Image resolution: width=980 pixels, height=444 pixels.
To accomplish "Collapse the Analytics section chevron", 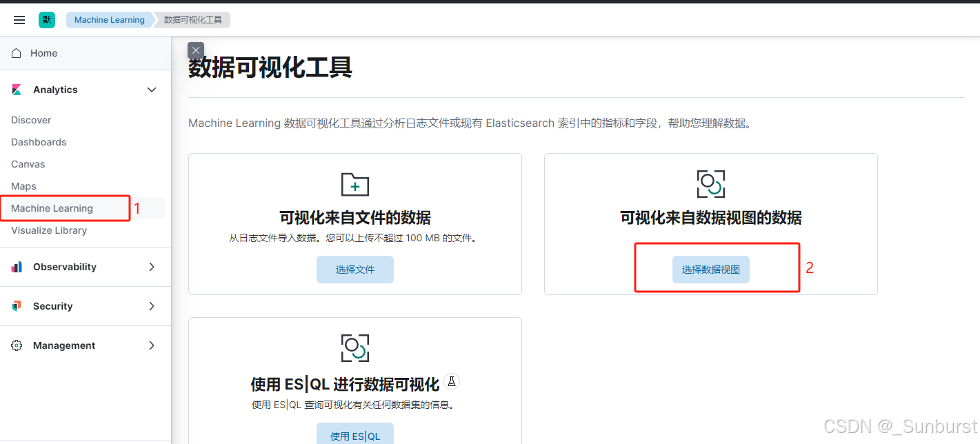I will click(152, 90).
